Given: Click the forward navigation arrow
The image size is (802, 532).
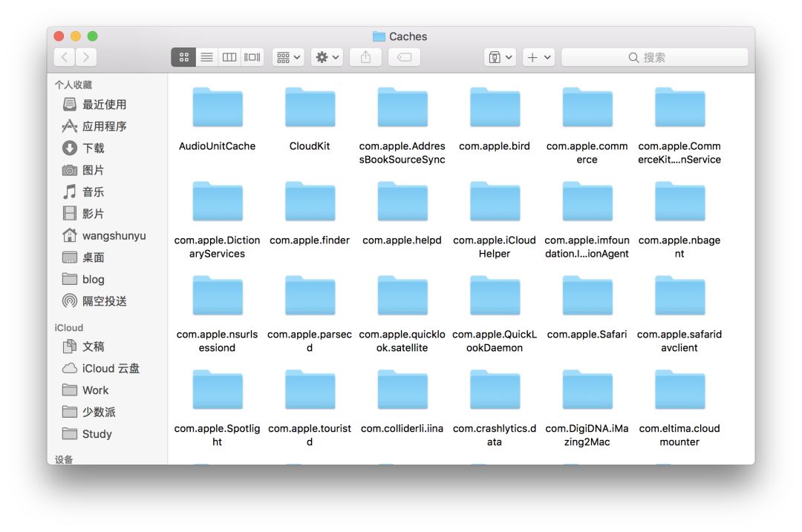Looking at the screenshot, I should click(x=86, y=57).
